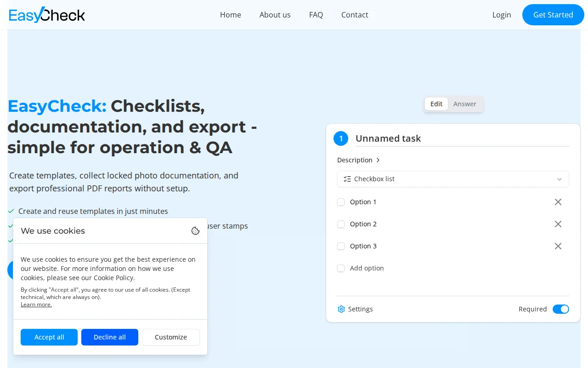Screen dimensions: 588x368
Task: Click the Settings gear icon
Action: (341, 309)
